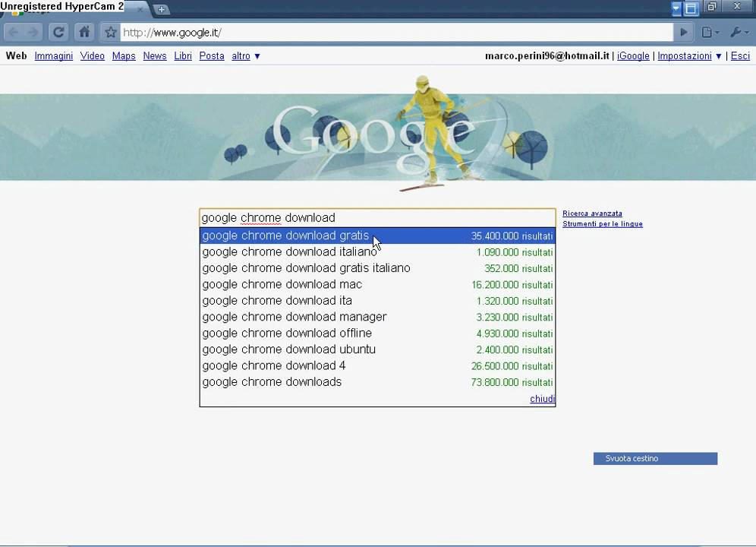Expand the altro dropdown menu
The image size is (756, 547).
245,56
